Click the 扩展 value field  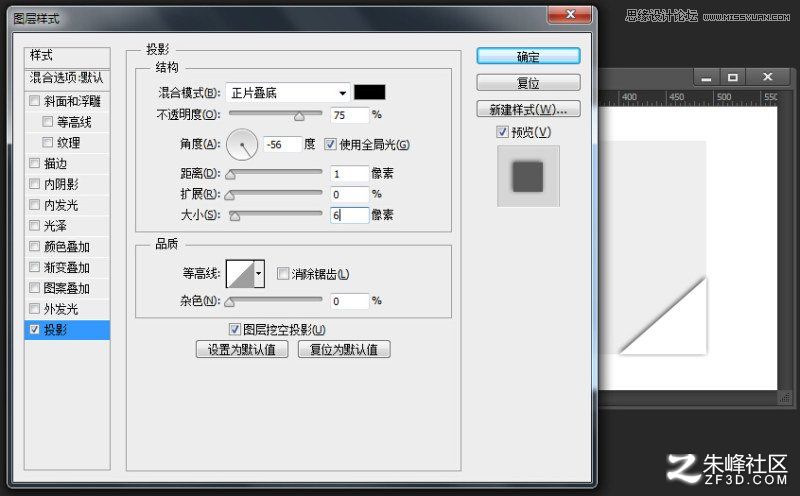click(x=349, y=194)
